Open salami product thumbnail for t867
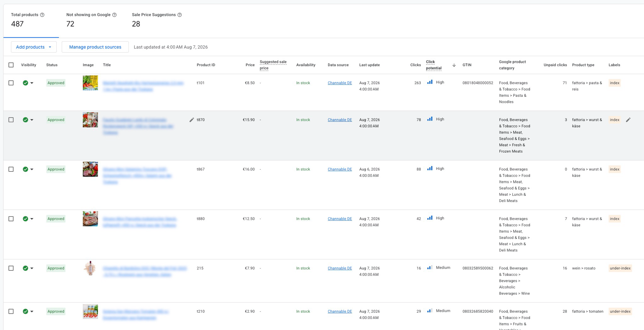 90,169
